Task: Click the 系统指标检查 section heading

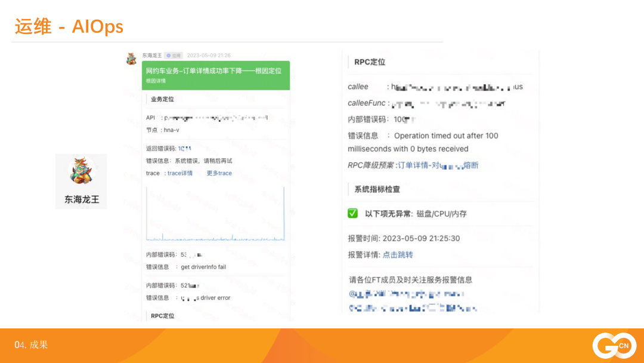Action: (377, 189)
